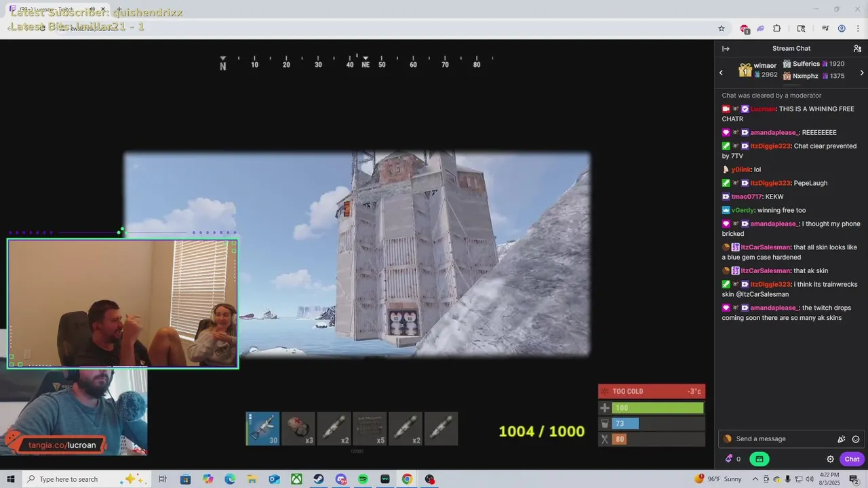Open the red extension with badge
Viewport: 868px width, 488px height.
coord(745,28)
